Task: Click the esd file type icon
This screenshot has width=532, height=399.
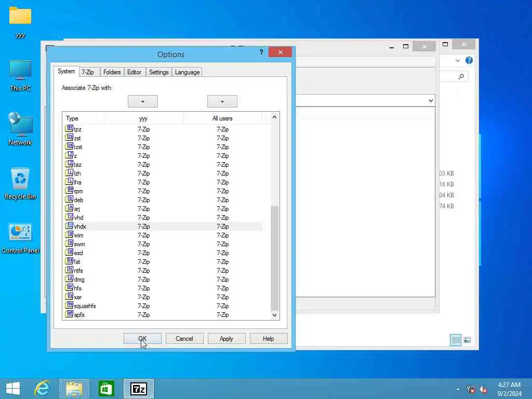Action: tap(69, 252)
